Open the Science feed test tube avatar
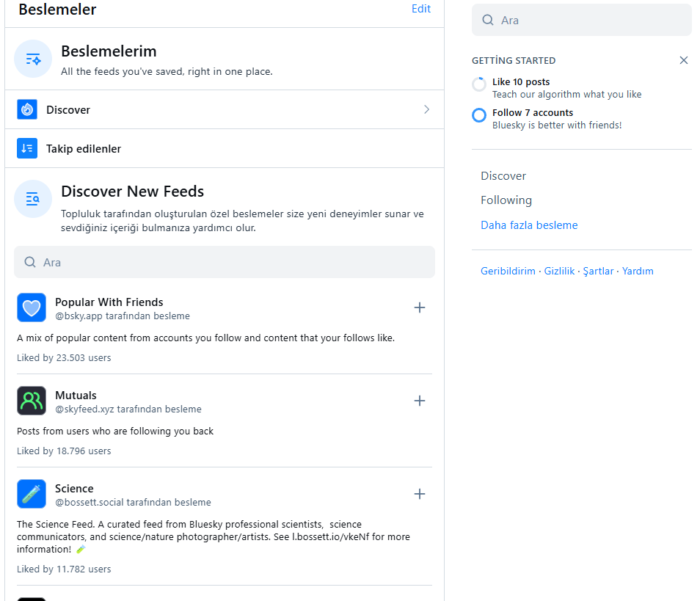 pyautogui.click(x=32, y=494)
